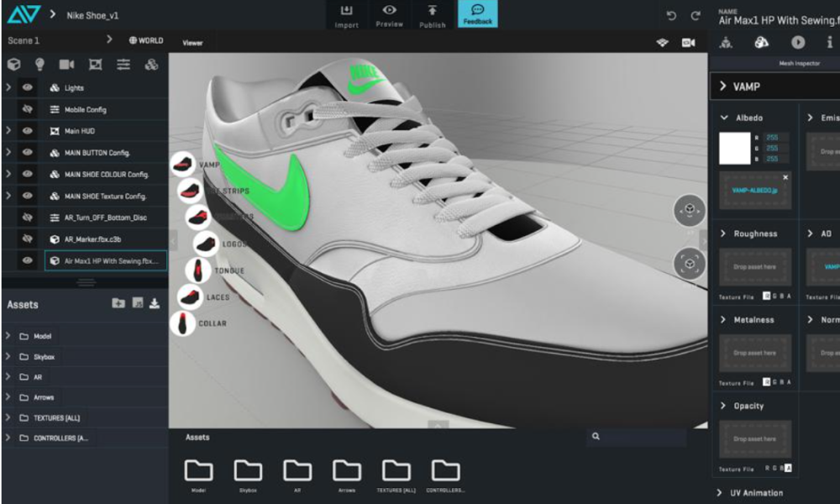Expand the Main HUD tree node
Viewport: 840px width, 504px height.
point(8,130)
